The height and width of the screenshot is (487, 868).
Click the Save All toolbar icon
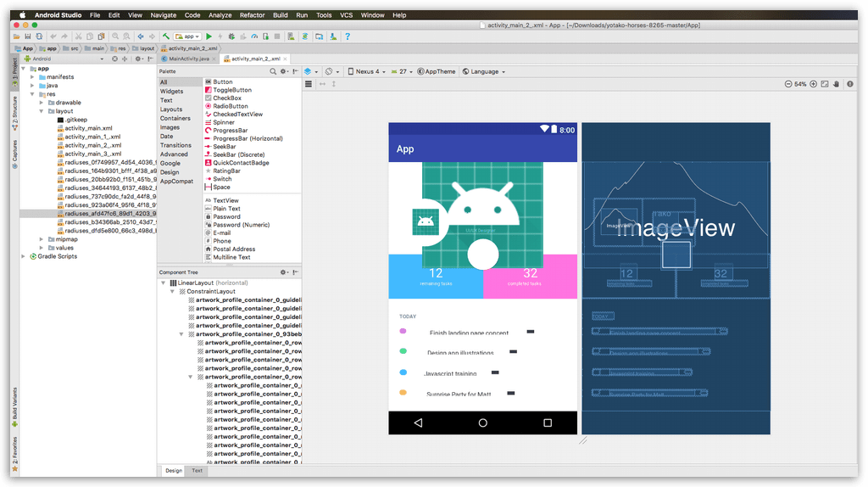click(28, 36)
